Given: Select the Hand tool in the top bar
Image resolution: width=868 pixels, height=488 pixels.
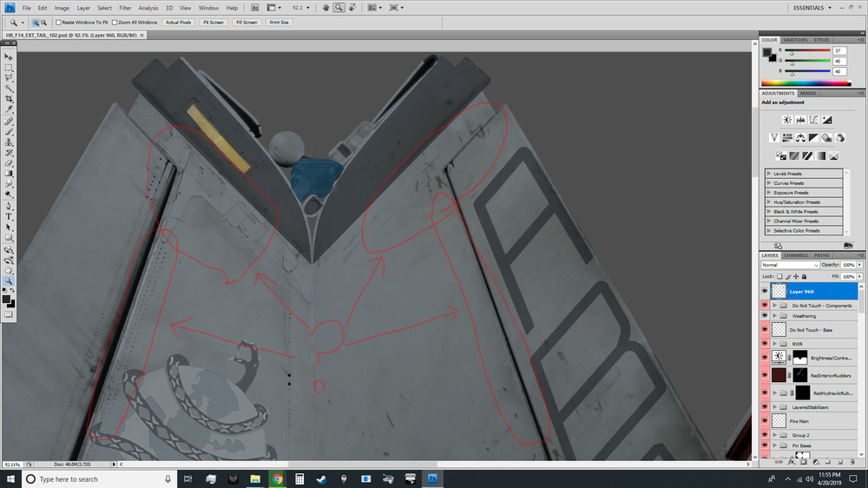Looking at the screenshot, I should 325,8.
